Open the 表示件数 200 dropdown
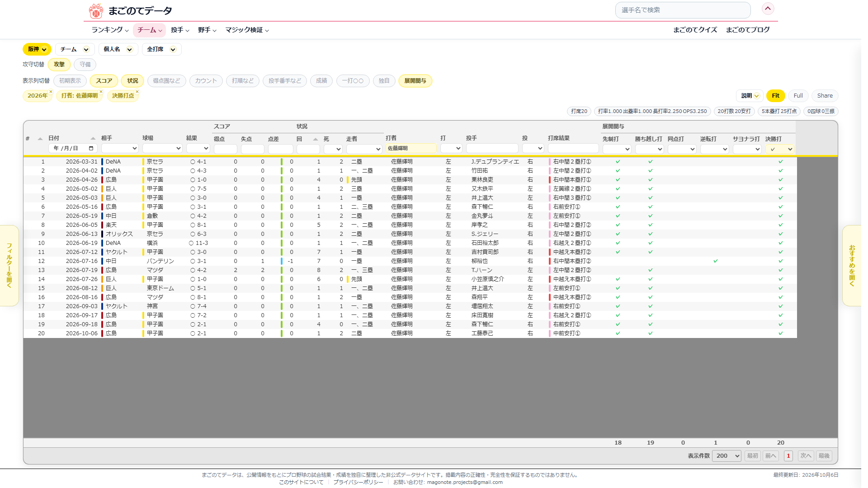The height and width of the screenshot is (488, 868). [x=726, y=456]
